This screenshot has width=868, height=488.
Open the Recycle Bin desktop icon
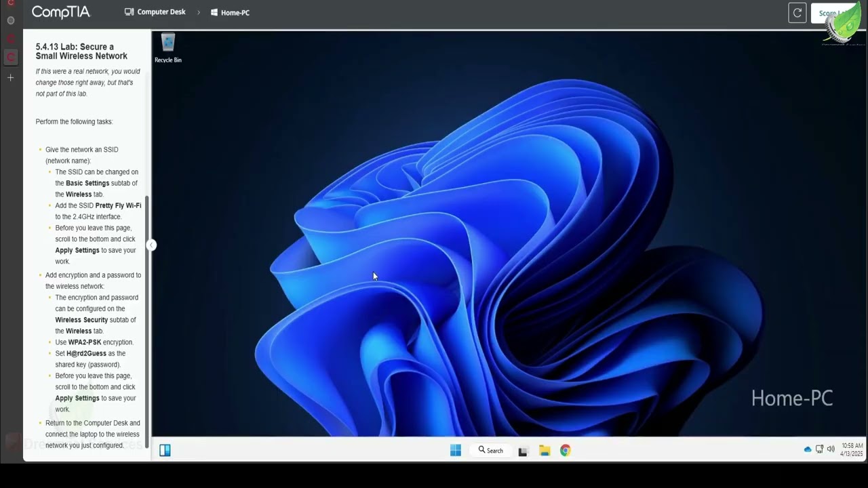point(167,48)
